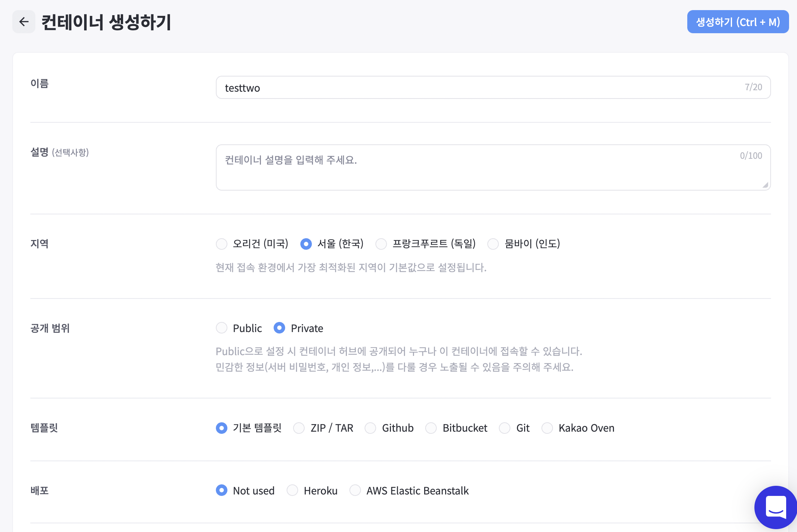Click the 이름 input field containing testtwo
Screen dimensions: 797x532
(x=493, y=87)
